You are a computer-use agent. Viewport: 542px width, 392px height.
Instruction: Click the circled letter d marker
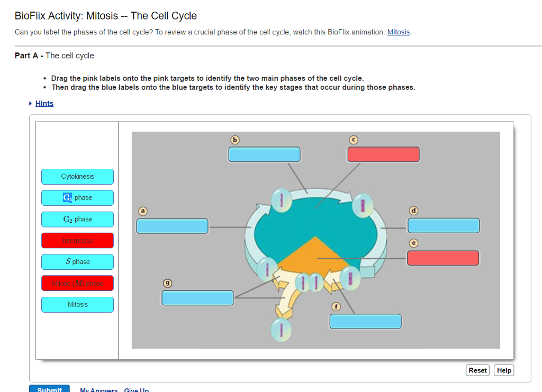[x=414, y=211]
